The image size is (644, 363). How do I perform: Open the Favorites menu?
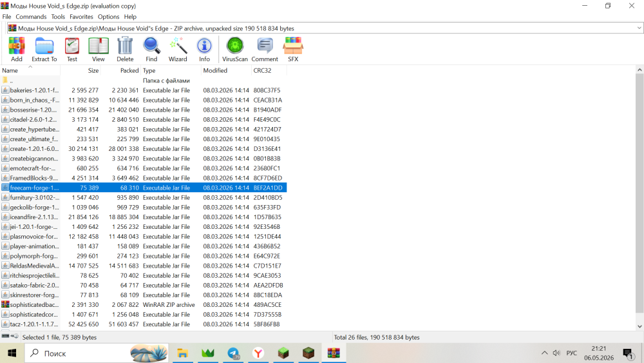point(81,17)
